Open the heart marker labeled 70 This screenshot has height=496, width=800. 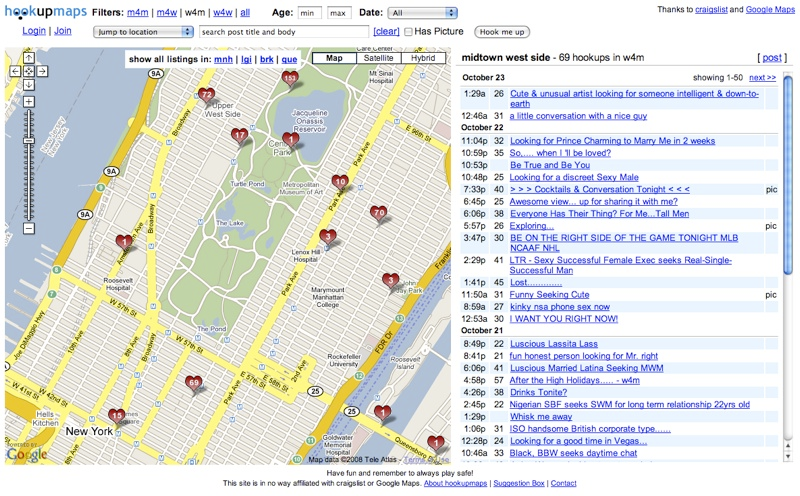pos(379,213)
